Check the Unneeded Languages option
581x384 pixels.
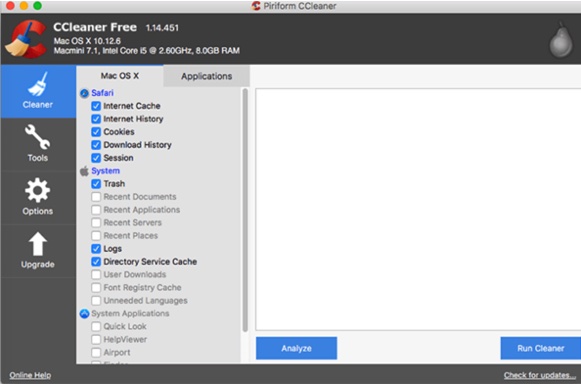(x=96, y=301)
